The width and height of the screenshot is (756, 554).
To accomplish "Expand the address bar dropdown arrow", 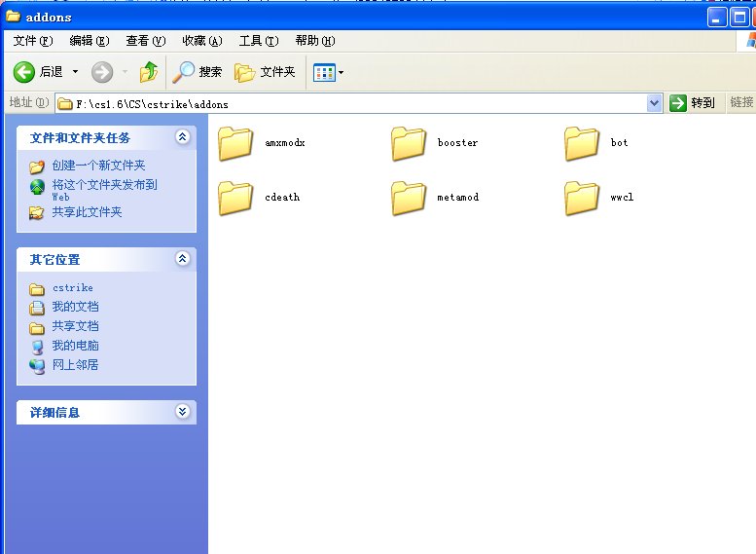I will pos(654,103).
